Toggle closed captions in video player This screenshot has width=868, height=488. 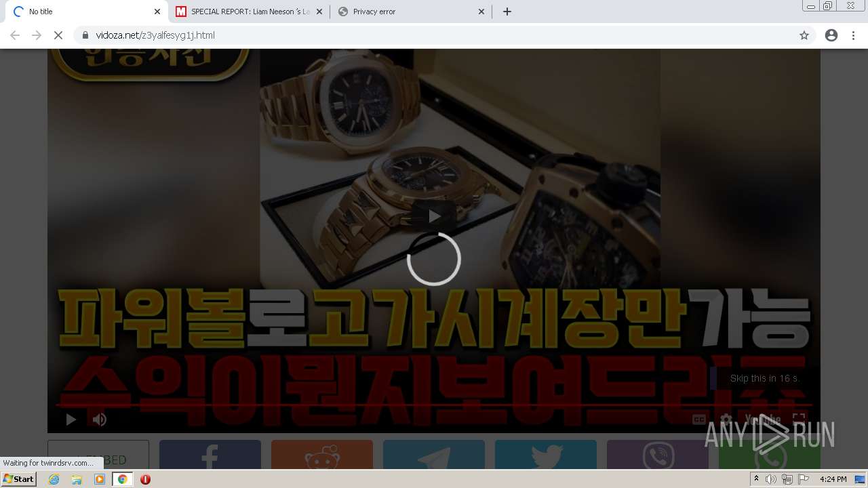(699, 420)
